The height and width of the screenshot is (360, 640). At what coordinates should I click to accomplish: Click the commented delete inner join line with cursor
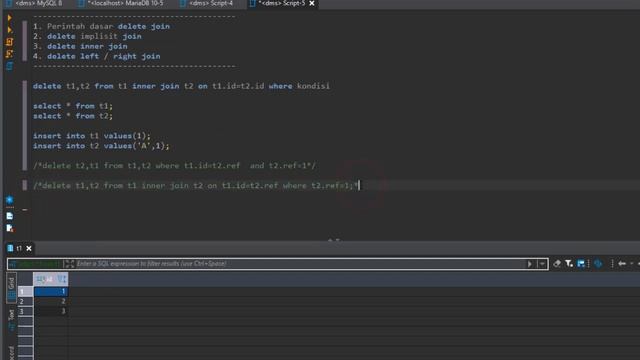tap(196, 186)
